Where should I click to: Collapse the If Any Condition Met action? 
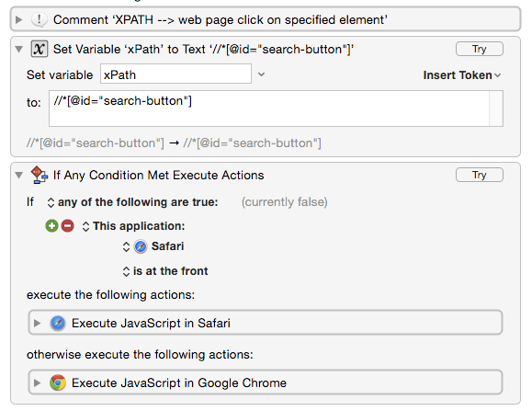19,175
